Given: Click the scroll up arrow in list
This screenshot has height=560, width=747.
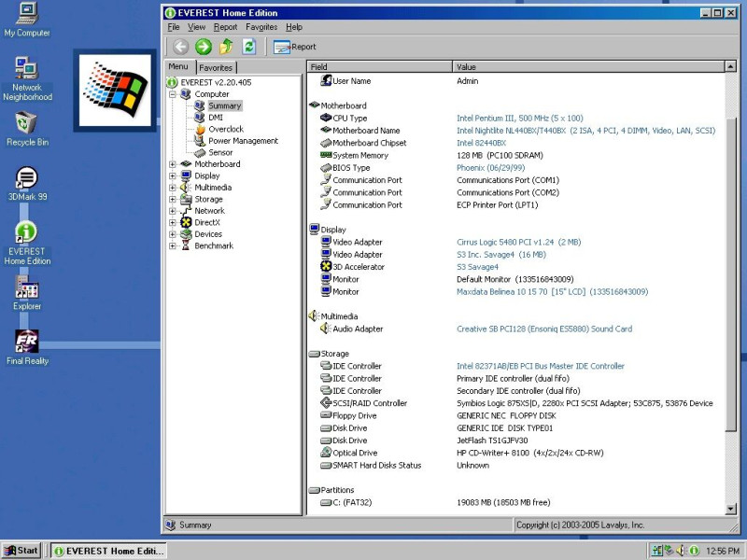Looking at the screenshot, I should pos(730,66).
